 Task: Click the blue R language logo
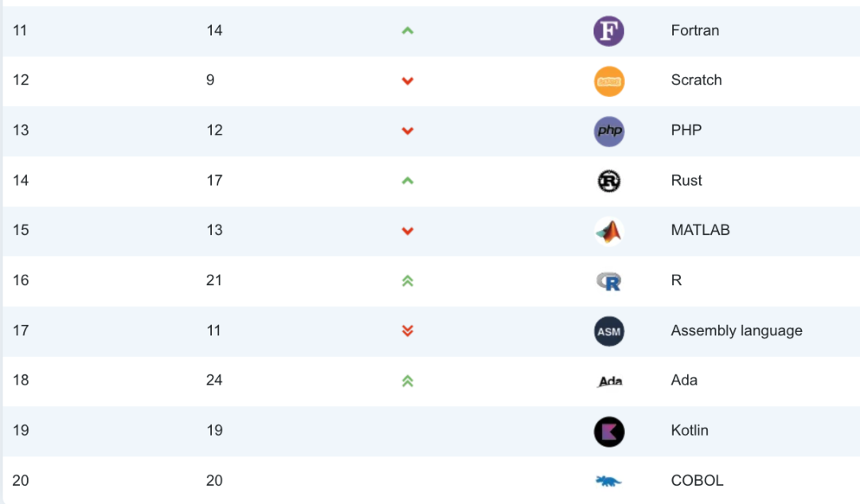[x=609, y=281]
